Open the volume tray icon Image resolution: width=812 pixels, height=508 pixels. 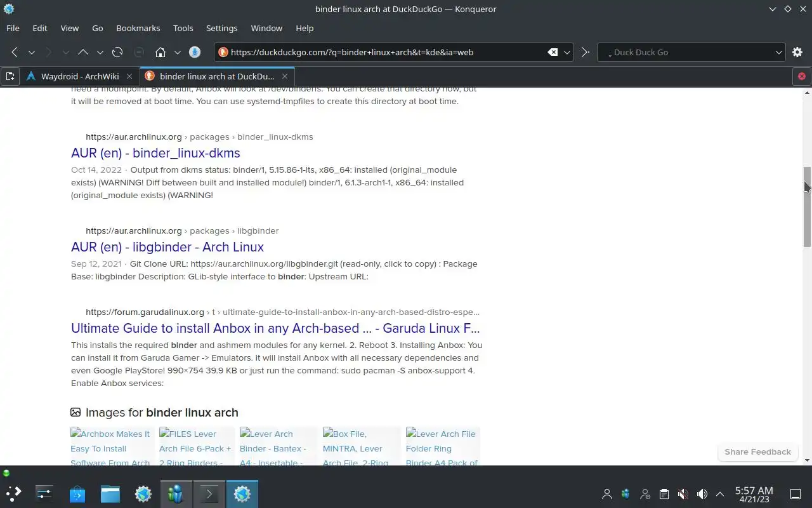click(x=702, y=494)
